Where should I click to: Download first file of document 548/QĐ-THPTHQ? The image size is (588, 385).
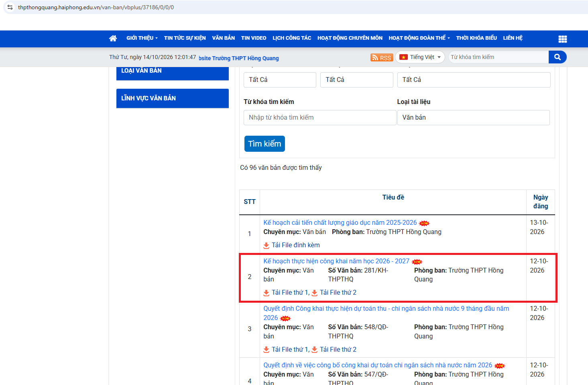coord(286,350)
